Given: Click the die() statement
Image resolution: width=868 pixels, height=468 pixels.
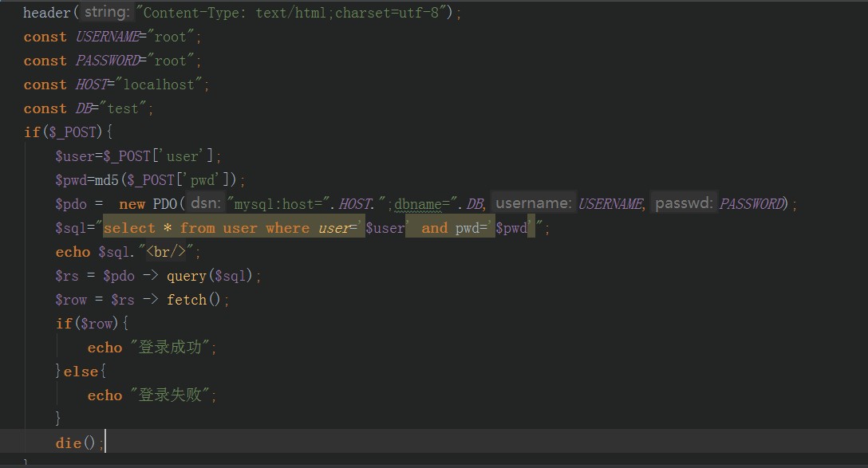Looking at the screenshot, I should point(79,443).
